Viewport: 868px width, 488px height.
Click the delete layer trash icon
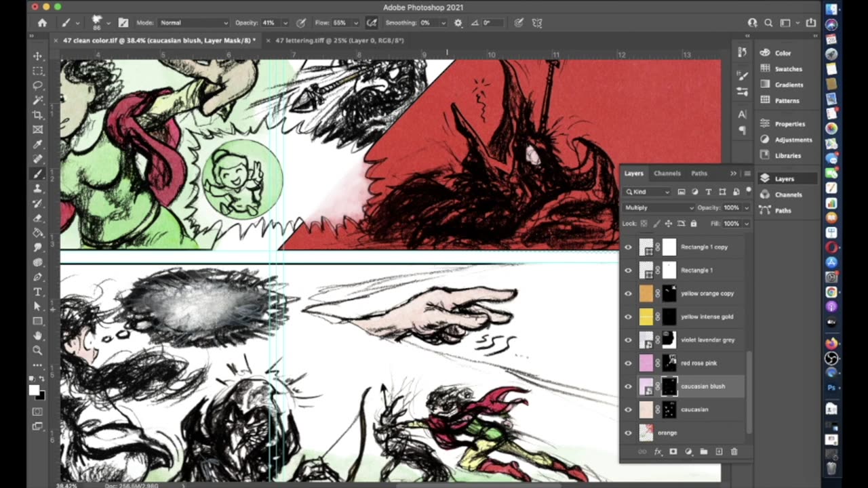coord(734,451)
